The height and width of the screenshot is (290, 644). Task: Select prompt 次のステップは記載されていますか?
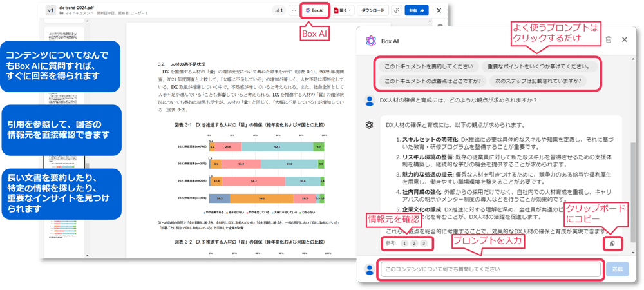[x=538, y=81]
